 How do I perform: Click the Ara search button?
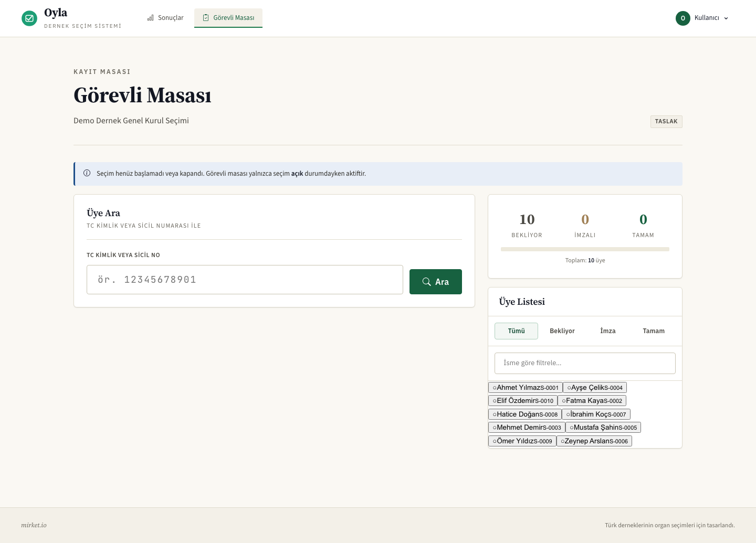tap(436, 282)
